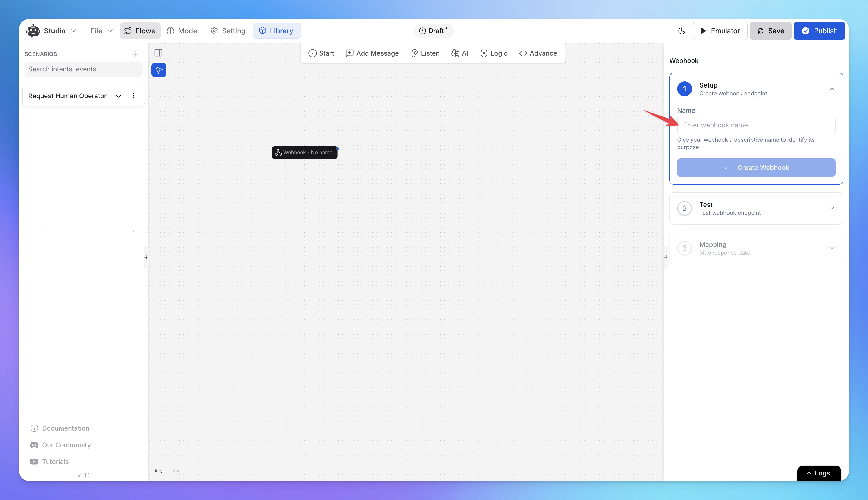Add a new scenario with plus icon

135,54
